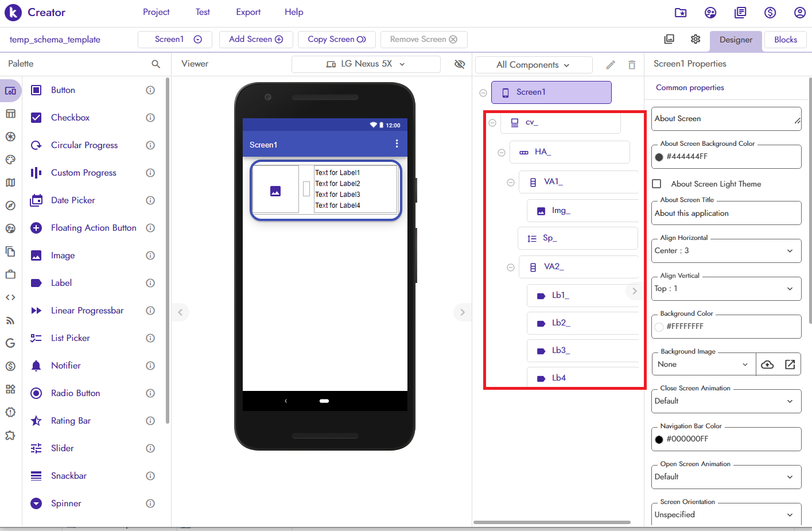The width and height of the screenshot is (812, 531).
Task: Open the Export menu
Action: click(248, 12)
